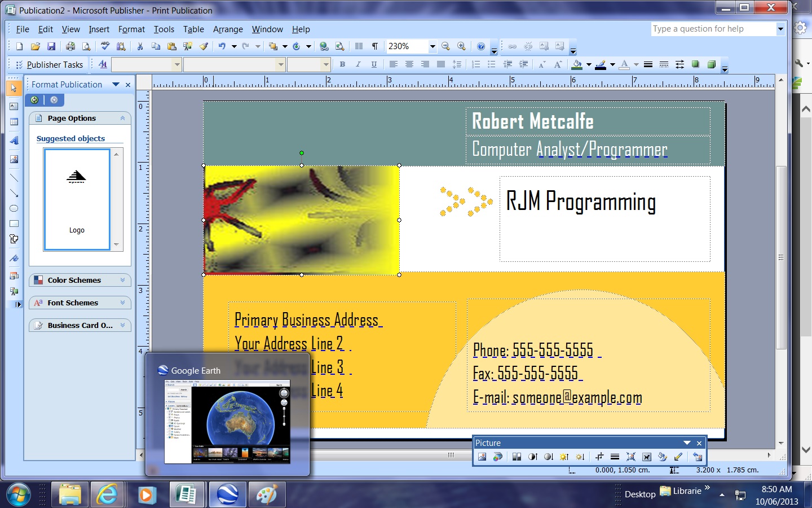Enable underline formatting
The image size is (812, 508).
coord(374,64)
